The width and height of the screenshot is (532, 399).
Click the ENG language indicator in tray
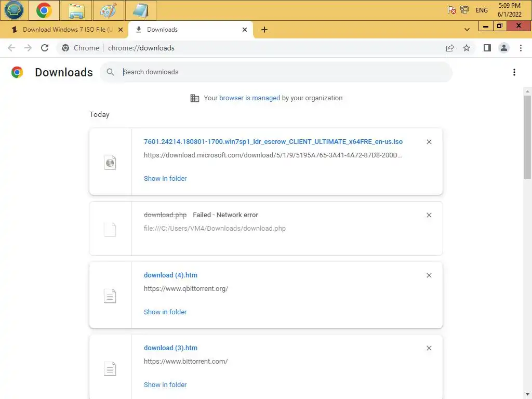[482, 10]
